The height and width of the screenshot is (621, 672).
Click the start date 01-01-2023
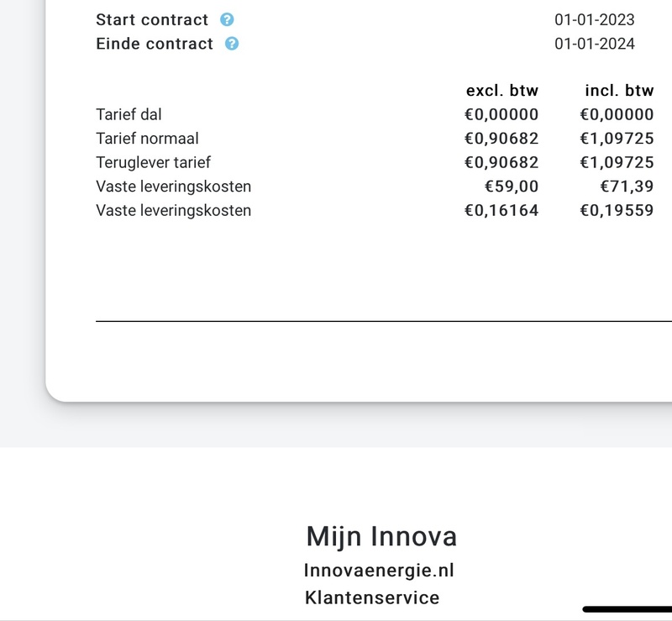point(594,20)
